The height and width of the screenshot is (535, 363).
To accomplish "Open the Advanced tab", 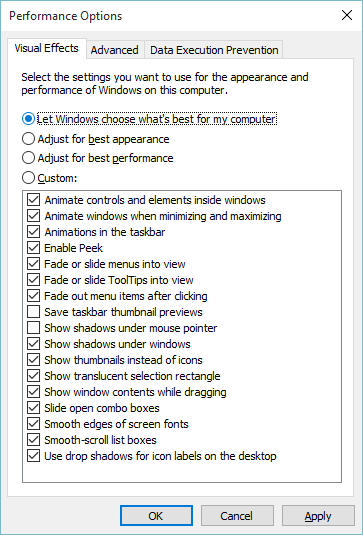I will (x=115, y=50).
